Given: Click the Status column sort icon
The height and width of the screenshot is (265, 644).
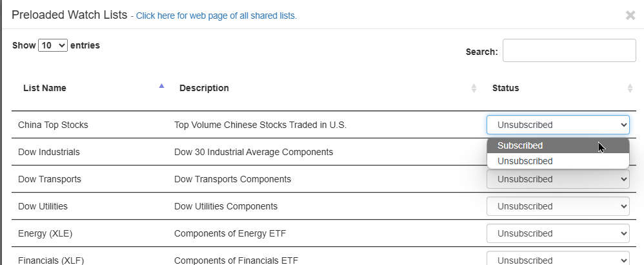Looking at the screenshot, I should click(x=630, y=88).
